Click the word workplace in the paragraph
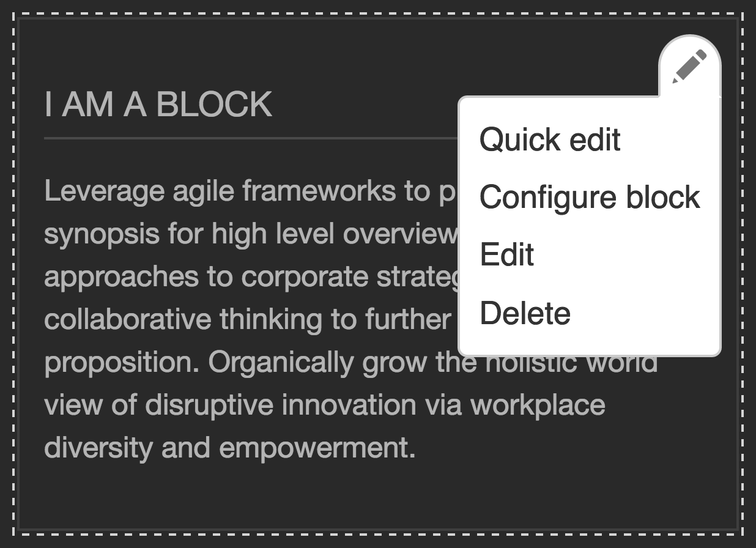 pyautogui.click(x=538, y=405)
